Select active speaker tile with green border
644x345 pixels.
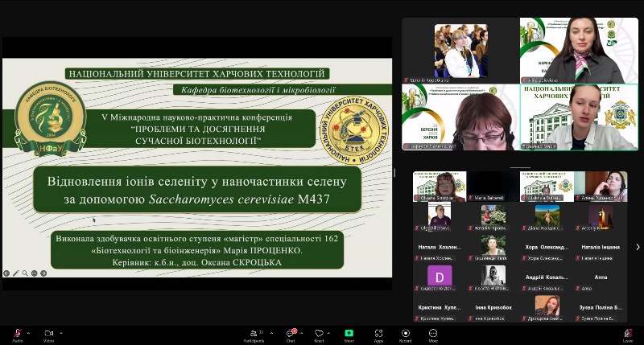[x=579, y=117]
